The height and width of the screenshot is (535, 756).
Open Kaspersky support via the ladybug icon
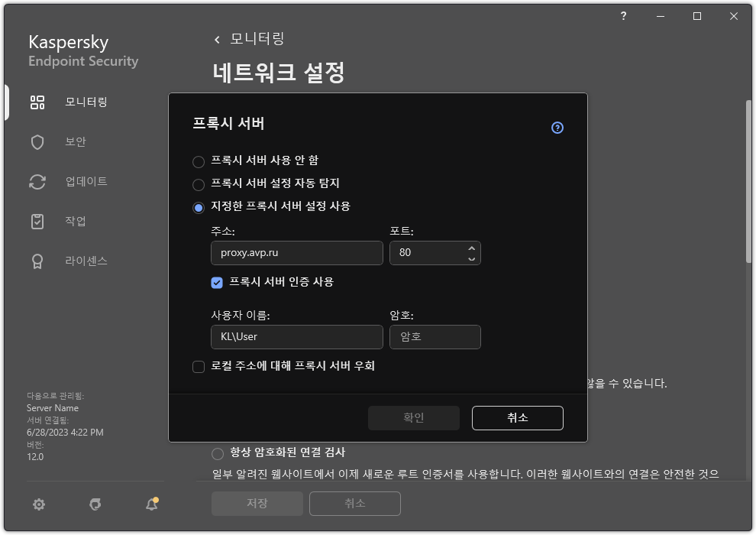(95, 504)
